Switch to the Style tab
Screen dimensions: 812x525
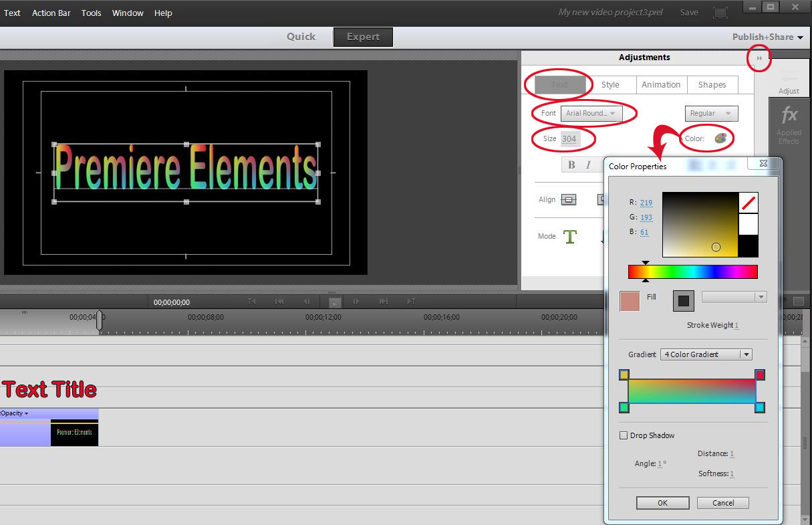tap(610, 85)
